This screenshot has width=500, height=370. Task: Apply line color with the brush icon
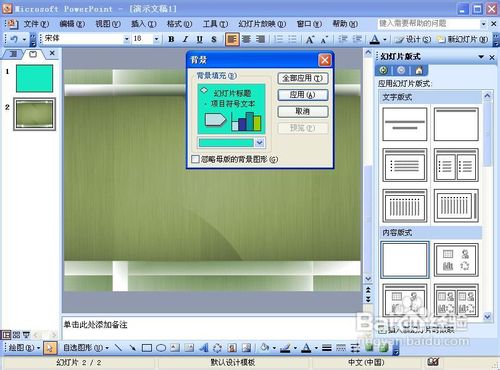point(286,348)
